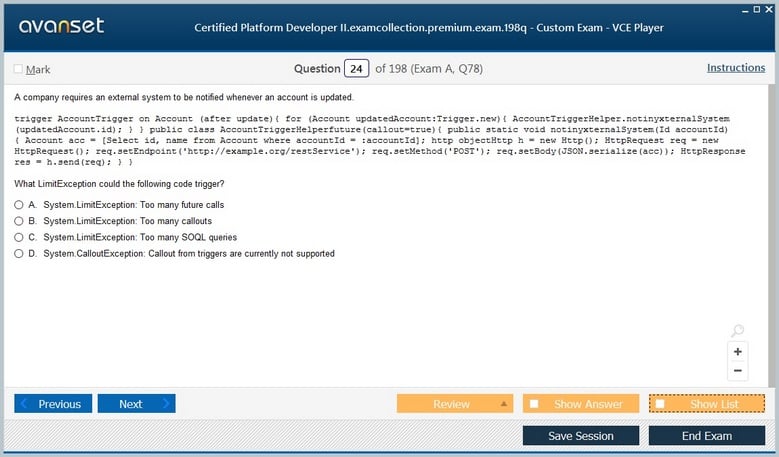Minimize the VCE Player window
This screenshot has width=779, height=457.
click(x=745, y=10)
